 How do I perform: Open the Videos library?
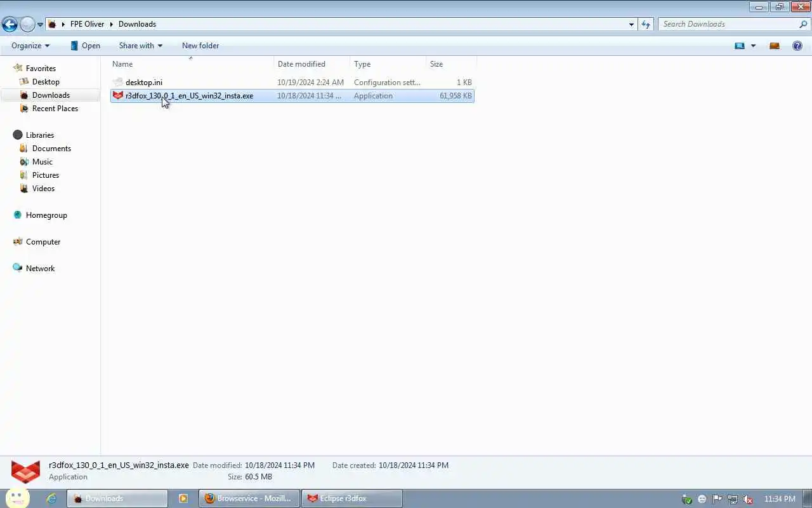pyautogui.click(x=43, y=189)
